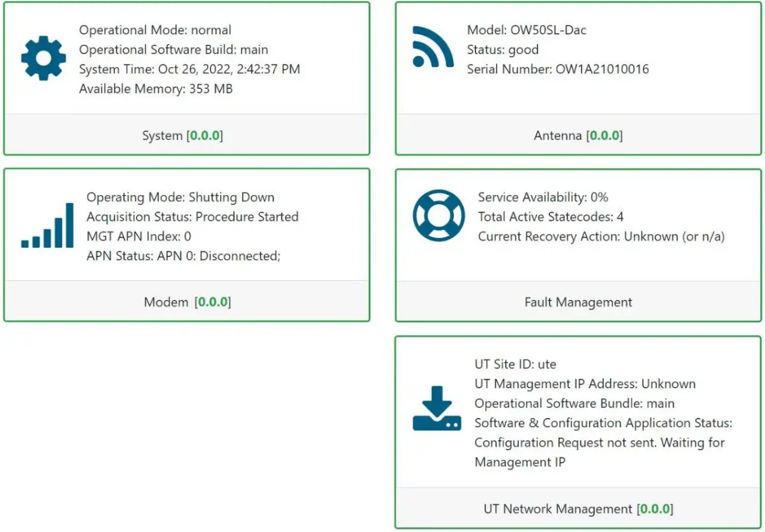Screen dimensions: 765x532
Task: Click 'Operational Software Bundle: main' text
Action: (574, 403)
